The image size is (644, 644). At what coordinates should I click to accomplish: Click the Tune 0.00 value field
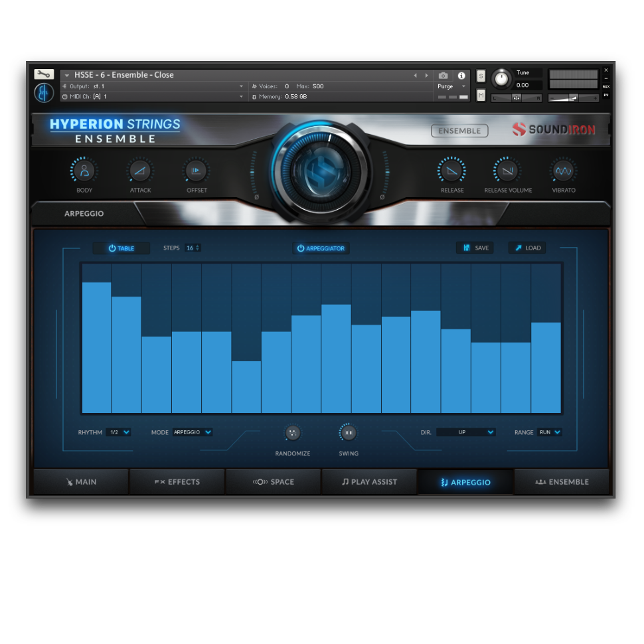click(x=528, y=85)
